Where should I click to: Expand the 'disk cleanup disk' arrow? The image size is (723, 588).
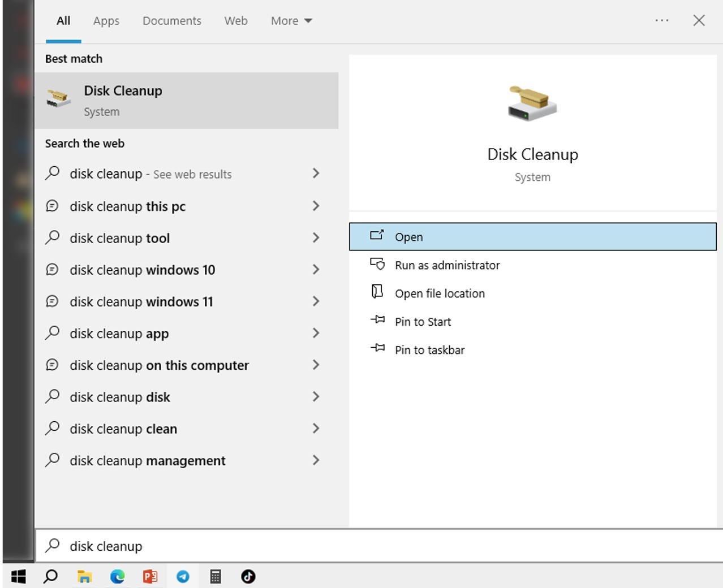pyautogui.click(x=316, y=397)
